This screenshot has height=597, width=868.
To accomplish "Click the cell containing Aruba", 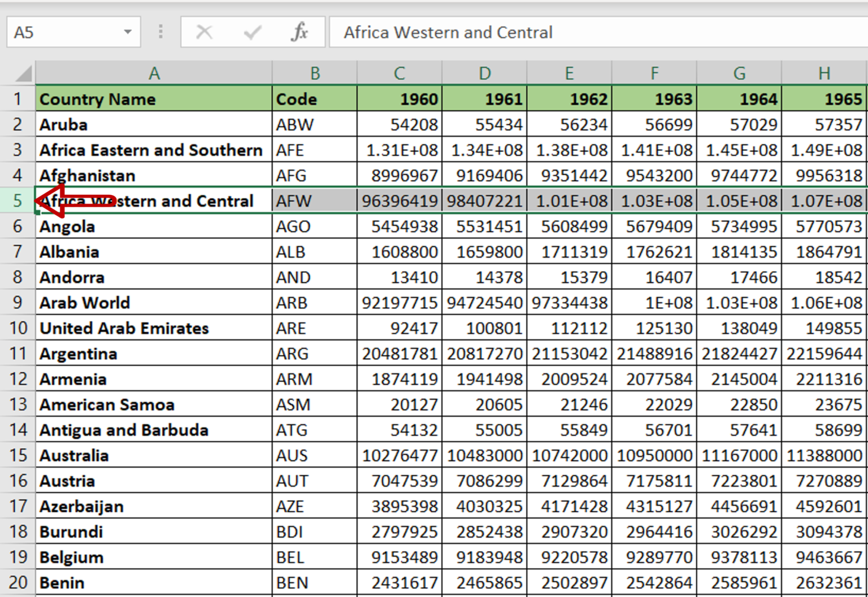I will 154,124.
